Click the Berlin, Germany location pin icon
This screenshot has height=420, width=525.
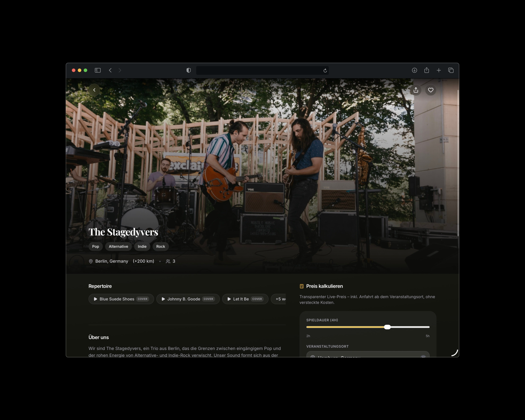click(91, 261)
